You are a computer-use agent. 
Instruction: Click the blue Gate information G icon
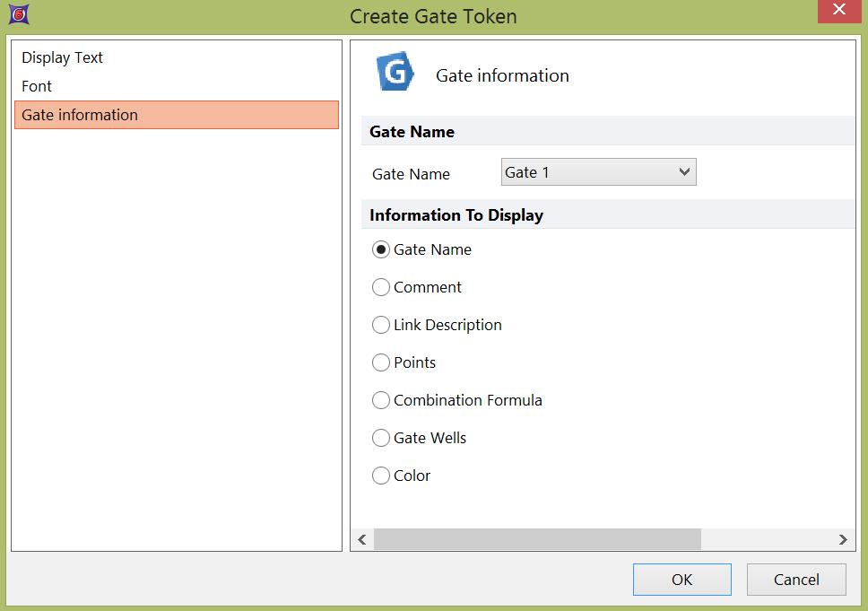395,73
